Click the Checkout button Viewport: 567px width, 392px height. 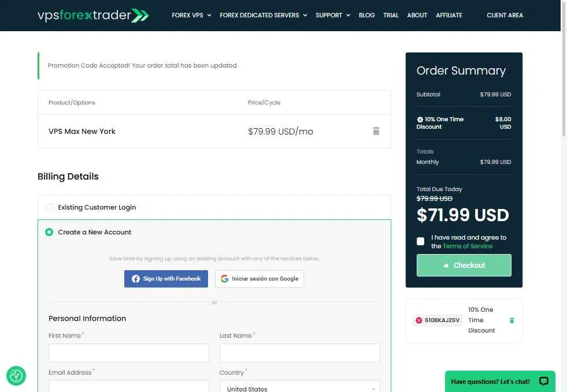[464, 265]
